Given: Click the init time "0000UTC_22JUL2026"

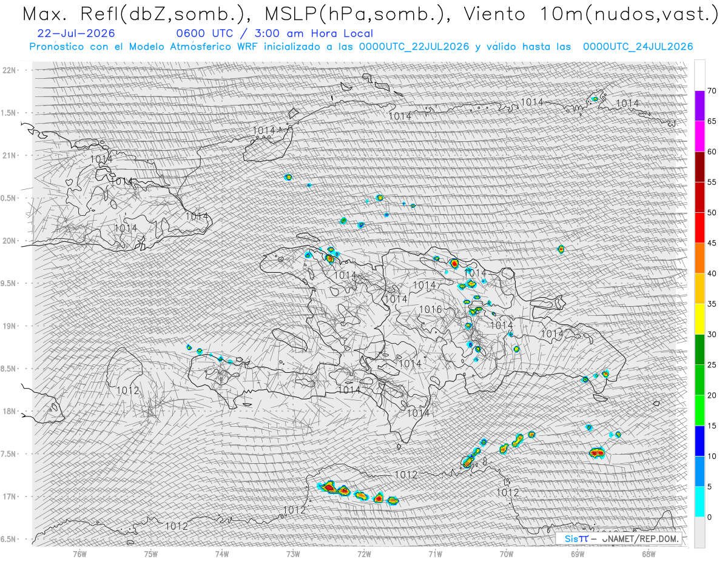Looking at the screenshot, I should point(414,47).
